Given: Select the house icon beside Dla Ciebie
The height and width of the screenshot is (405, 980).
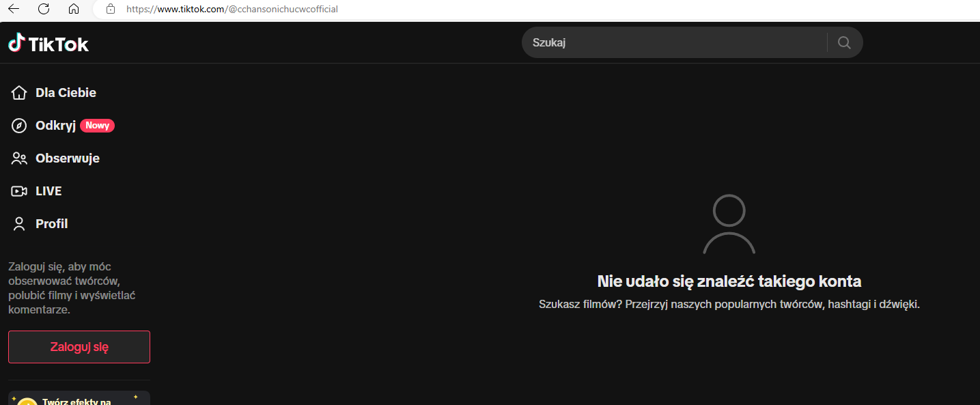Looking at the screenshot, I should coord(19,93).
